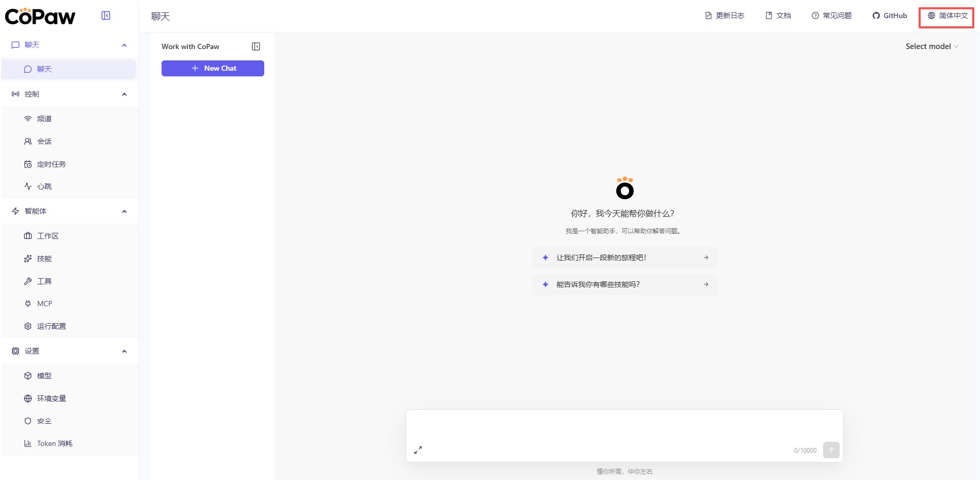Click the 控制 section header label

(32, 94)
